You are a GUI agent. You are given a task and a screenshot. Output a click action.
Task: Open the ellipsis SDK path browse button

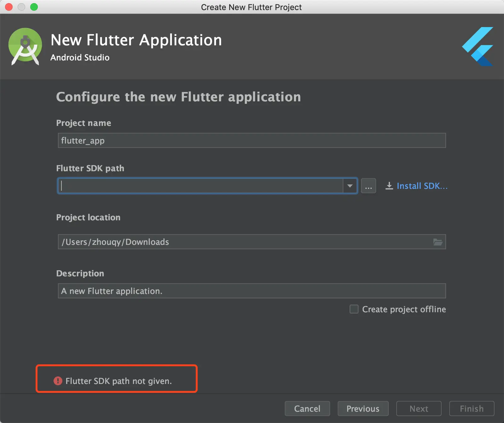point(368,186)
